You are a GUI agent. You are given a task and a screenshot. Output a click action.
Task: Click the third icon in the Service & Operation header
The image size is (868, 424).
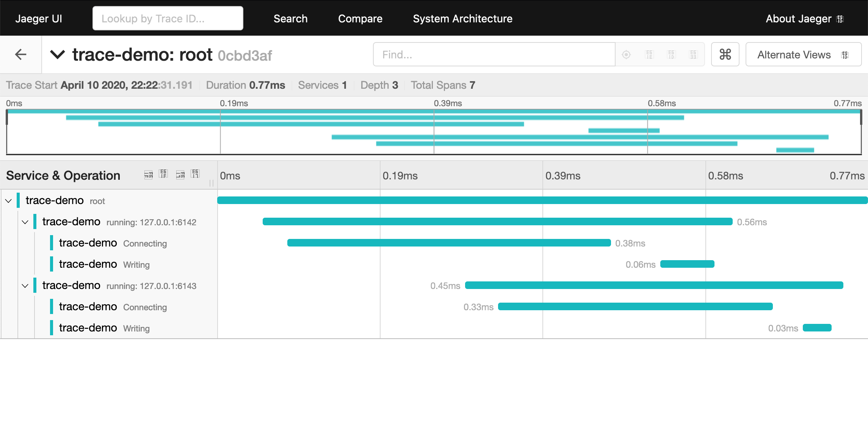click(x=180, y=174)
